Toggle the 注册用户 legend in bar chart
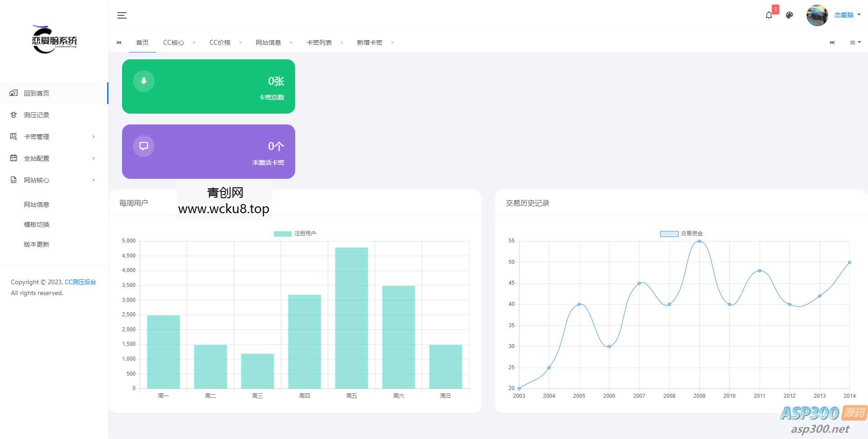This screenshot has height=439, width=868. tap(295, 234)
